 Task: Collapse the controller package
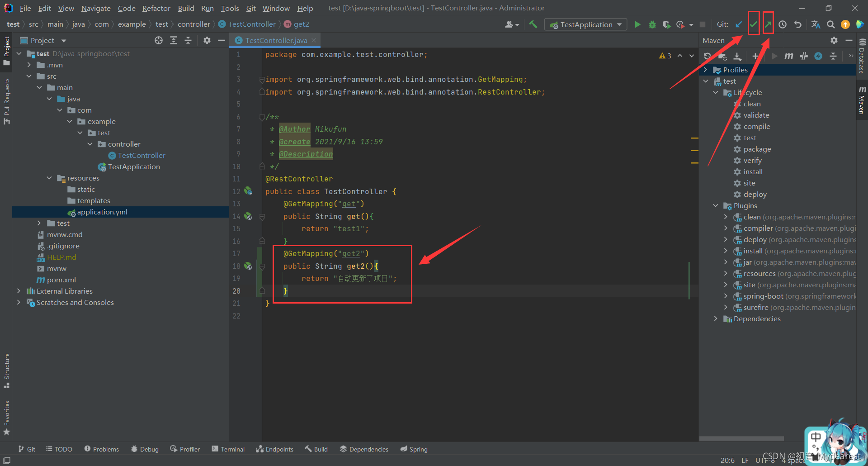tap(90, 144)
